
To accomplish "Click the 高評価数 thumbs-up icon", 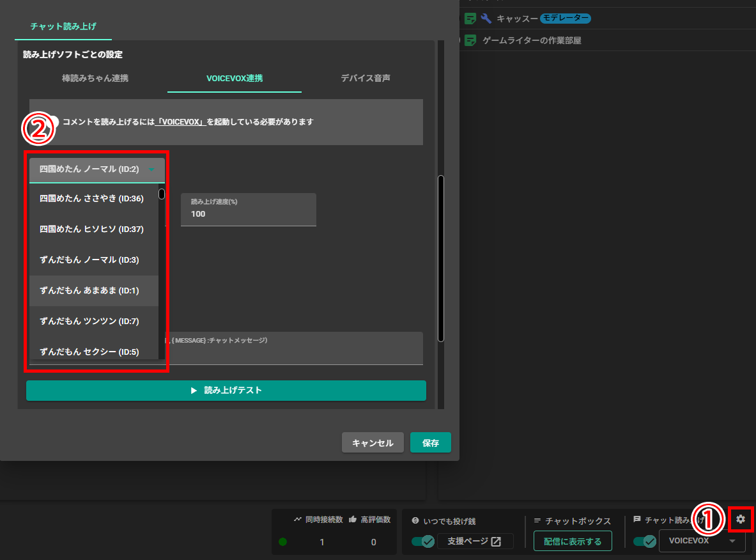I will point(353,519).
